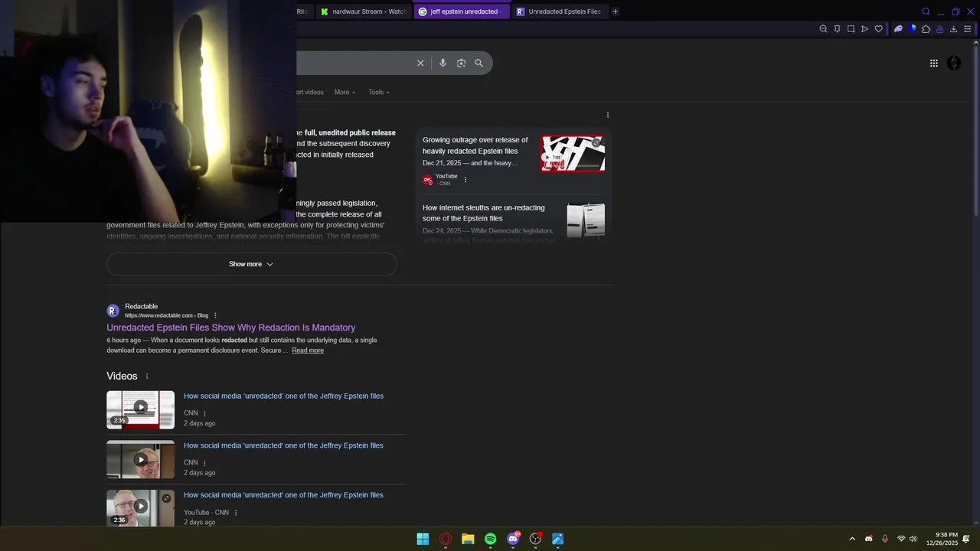The image size is (980, 551).
Task: Click the send/flow arrow icon
Action: pos(864,29)
